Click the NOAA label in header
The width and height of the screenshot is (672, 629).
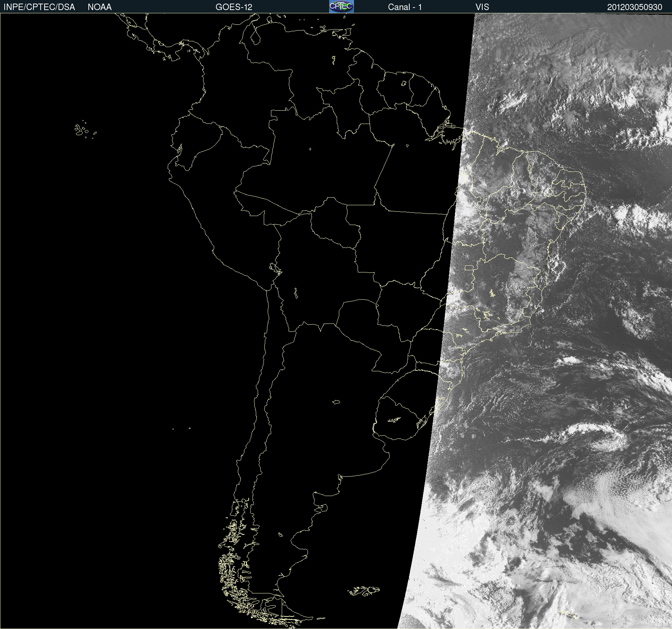click(100, 7)
